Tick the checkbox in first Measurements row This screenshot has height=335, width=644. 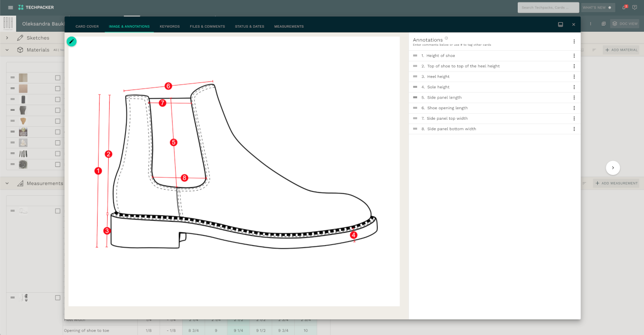tap(57, 211)
